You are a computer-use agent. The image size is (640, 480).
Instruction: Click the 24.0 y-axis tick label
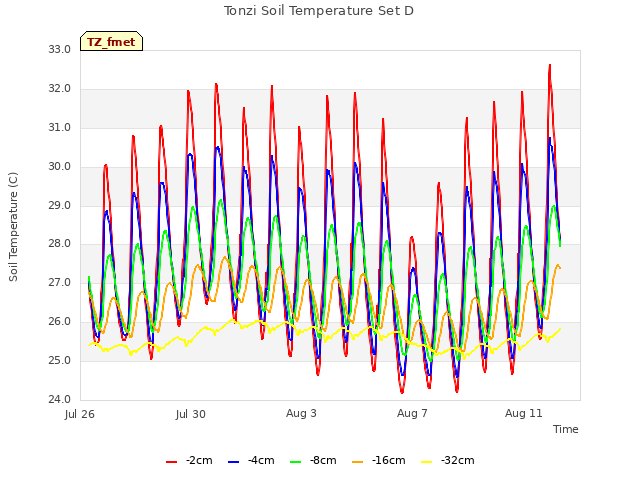[x=60, y=399]
